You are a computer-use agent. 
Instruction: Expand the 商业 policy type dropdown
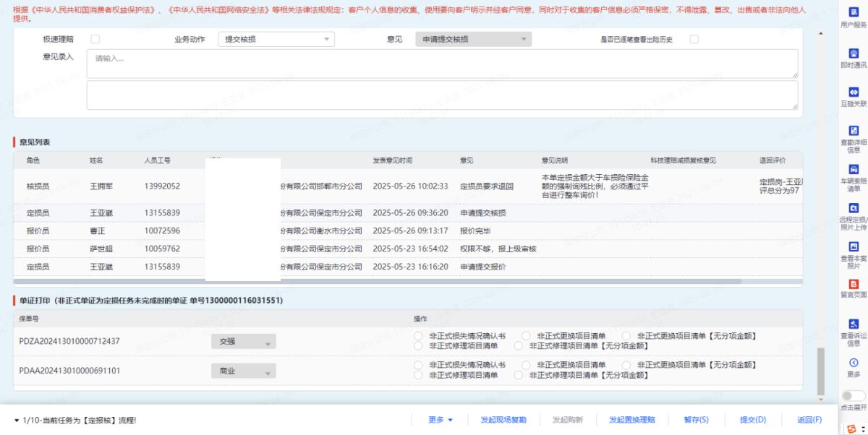click(243, 371)
